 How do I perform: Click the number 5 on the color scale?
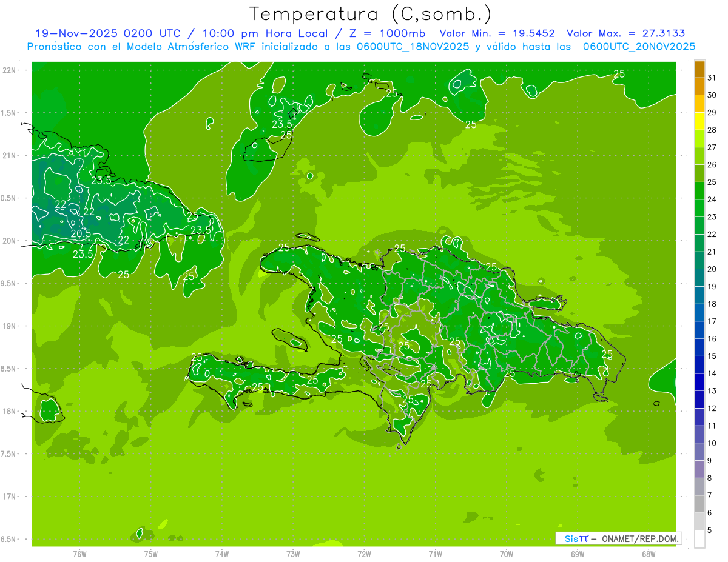coord(710,530)
